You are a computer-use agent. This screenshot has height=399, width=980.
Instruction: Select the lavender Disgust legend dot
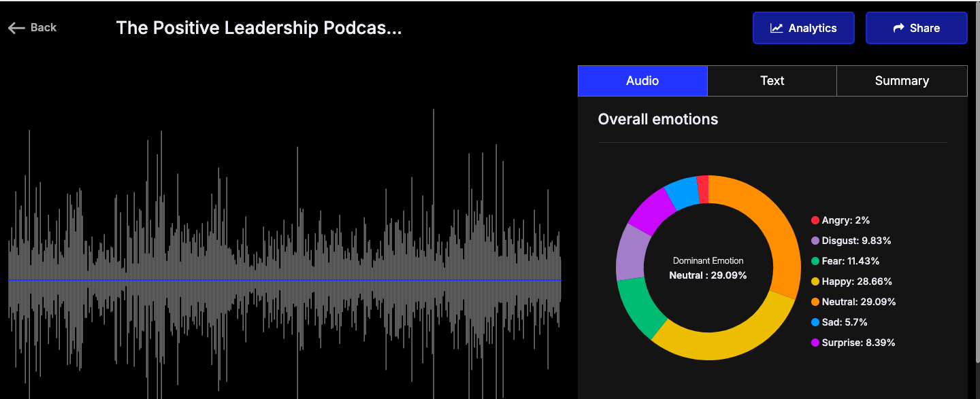[815, 241]
